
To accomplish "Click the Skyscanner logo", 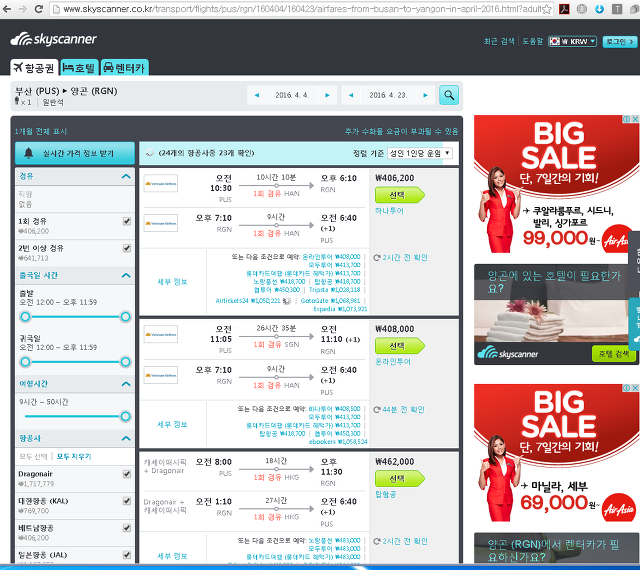I will click(53, 39).
